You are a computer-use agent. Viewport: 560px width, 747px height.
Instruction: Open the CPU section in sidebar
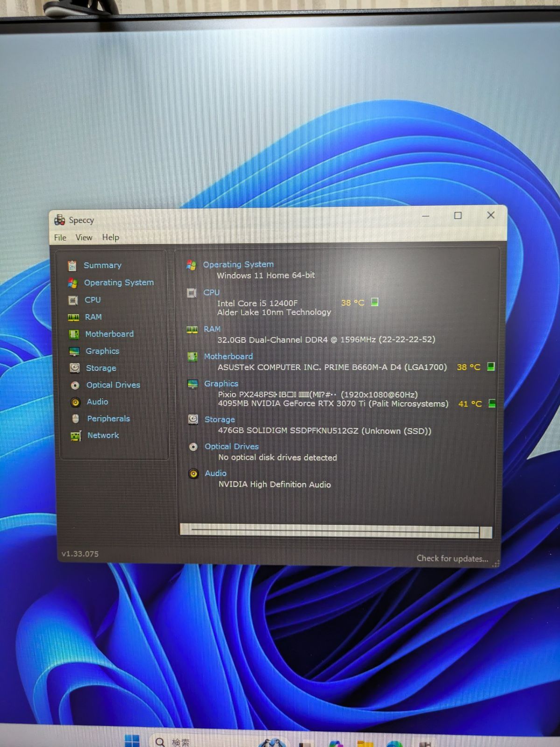(92, 300)
